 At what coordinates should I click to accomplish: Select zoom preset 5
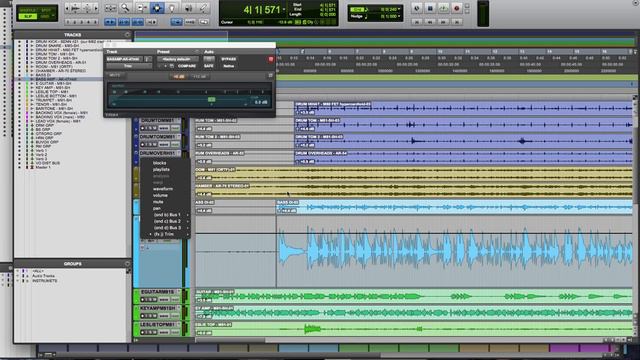tap(96, 22)
